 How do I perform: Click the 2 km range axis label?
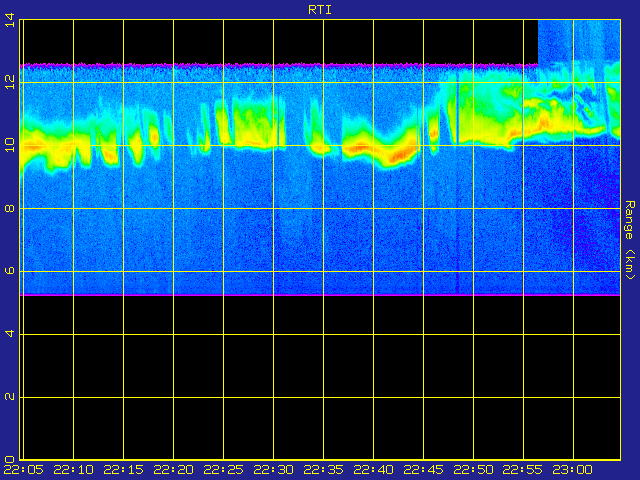click(10, 397)
